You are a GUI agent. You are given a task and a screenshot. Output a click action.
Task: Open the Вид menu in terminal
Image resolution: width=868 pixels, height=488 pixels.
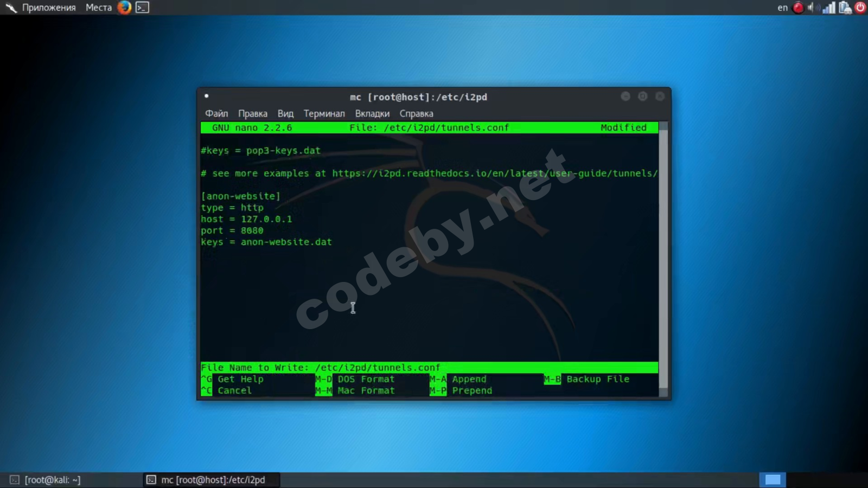285,113
